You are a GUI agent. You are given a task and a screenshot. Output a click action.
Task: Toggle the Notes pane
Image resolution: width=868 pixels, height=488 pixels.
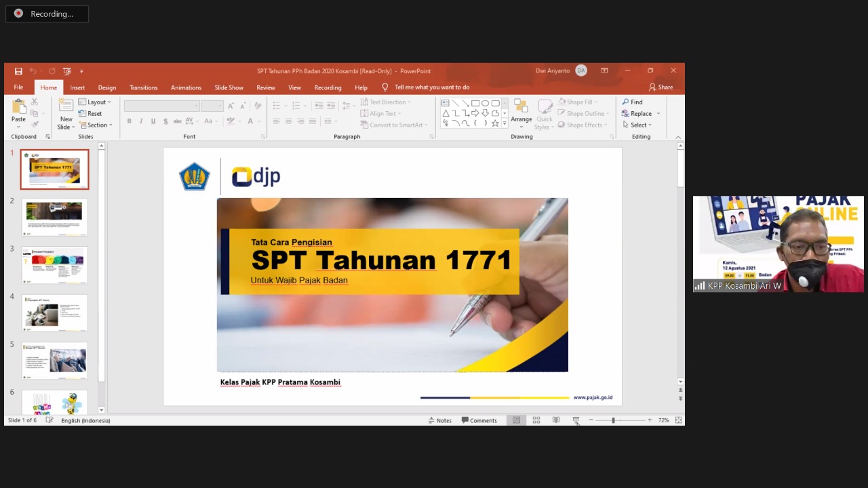[x=439, y=420]
